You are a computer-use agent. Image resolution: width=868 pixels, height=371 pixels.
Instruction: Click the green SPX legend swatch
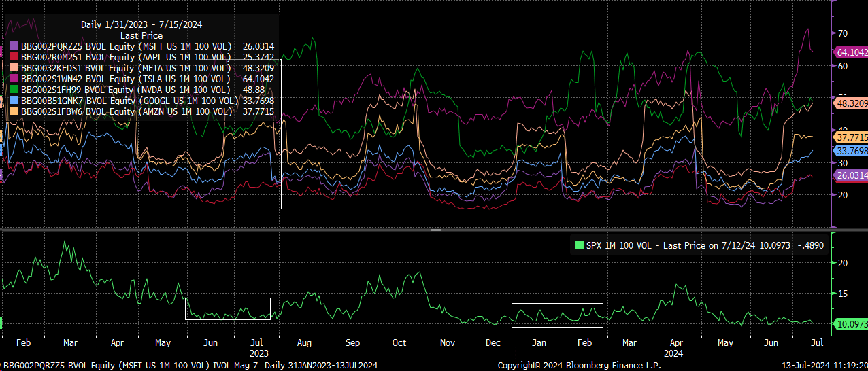[580, 245]
